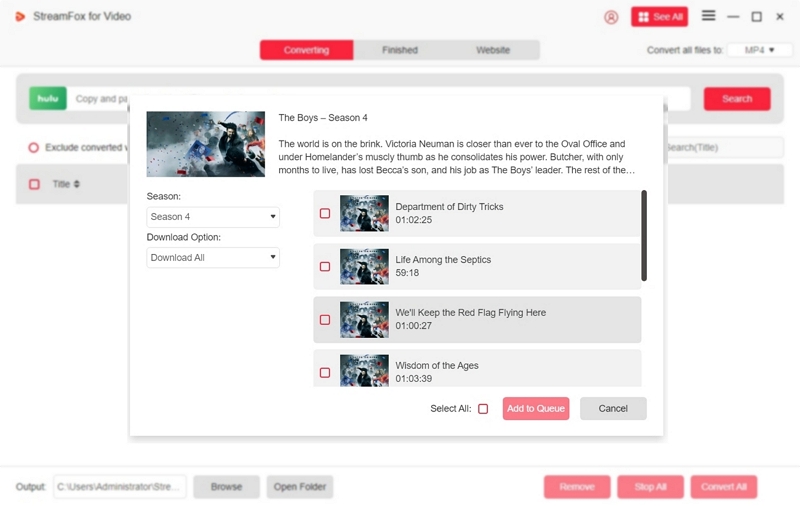Check the Department of Dirty Tricks episode

325,213
